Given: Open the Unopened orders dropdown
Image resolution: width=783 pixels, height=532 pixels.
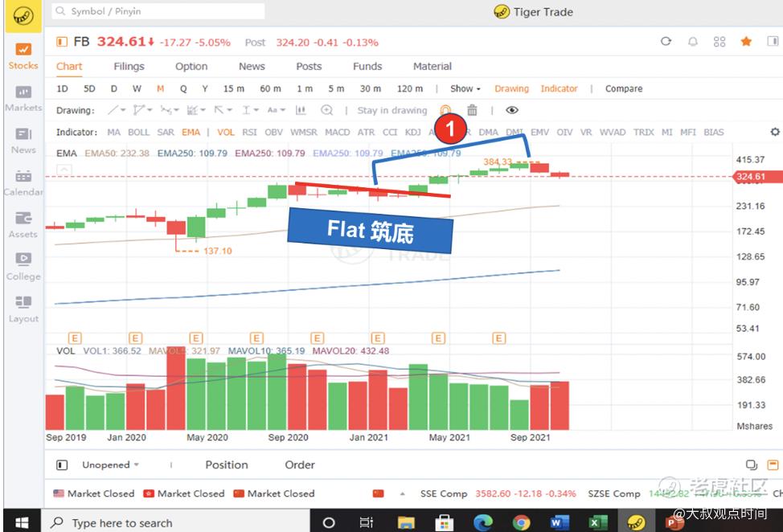Looking at the screenshot, I should [x=110, y=464].
